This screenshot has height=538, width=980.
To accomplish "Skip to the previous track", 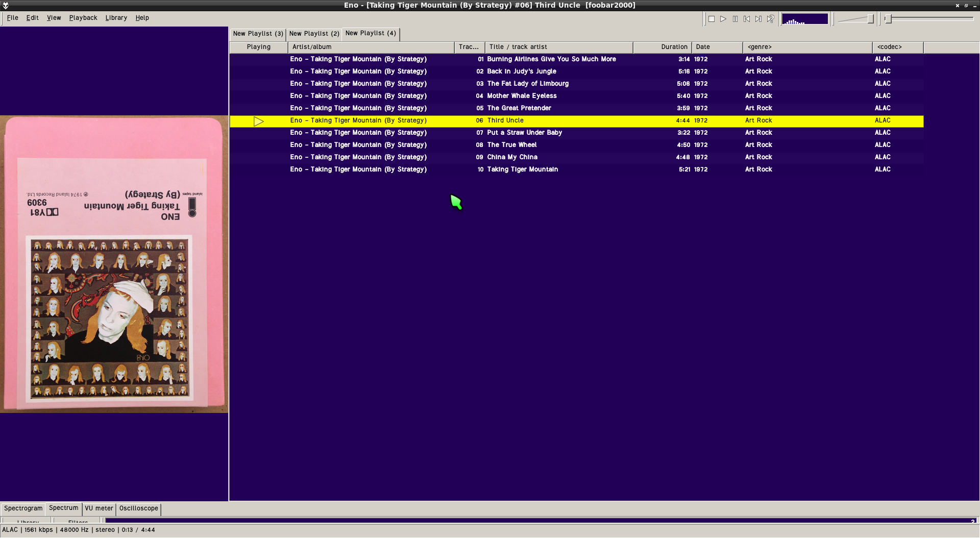I will (x=747, y=19).
